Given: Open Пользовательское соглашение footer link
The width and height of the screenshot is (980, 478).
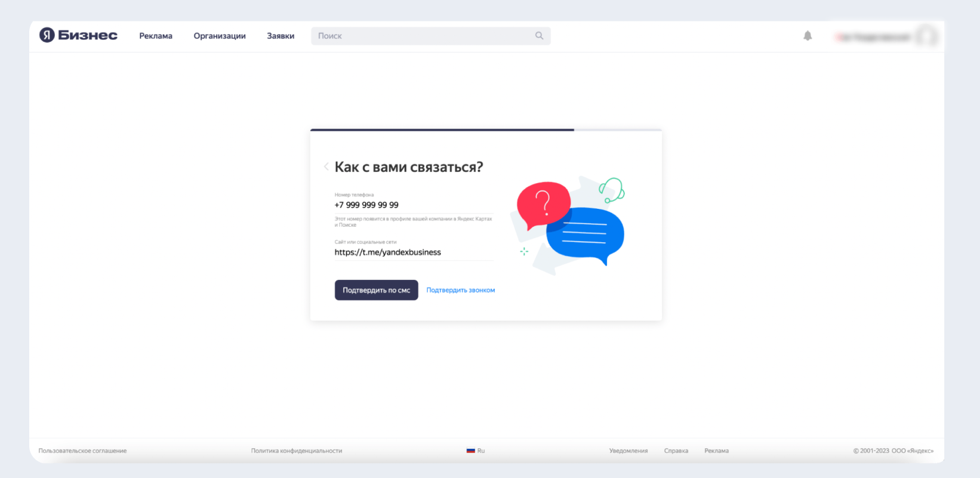Looking at the screenshot, I should (82, 451).
